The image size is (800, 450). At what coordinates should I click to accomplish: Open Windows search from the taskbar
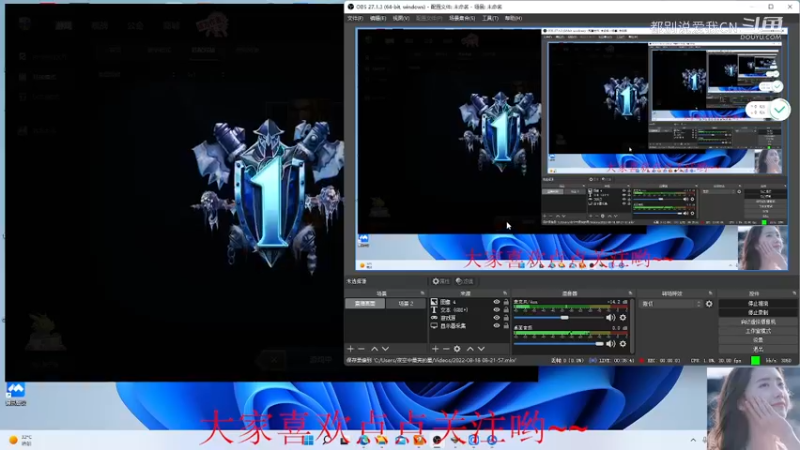point(327,440)
